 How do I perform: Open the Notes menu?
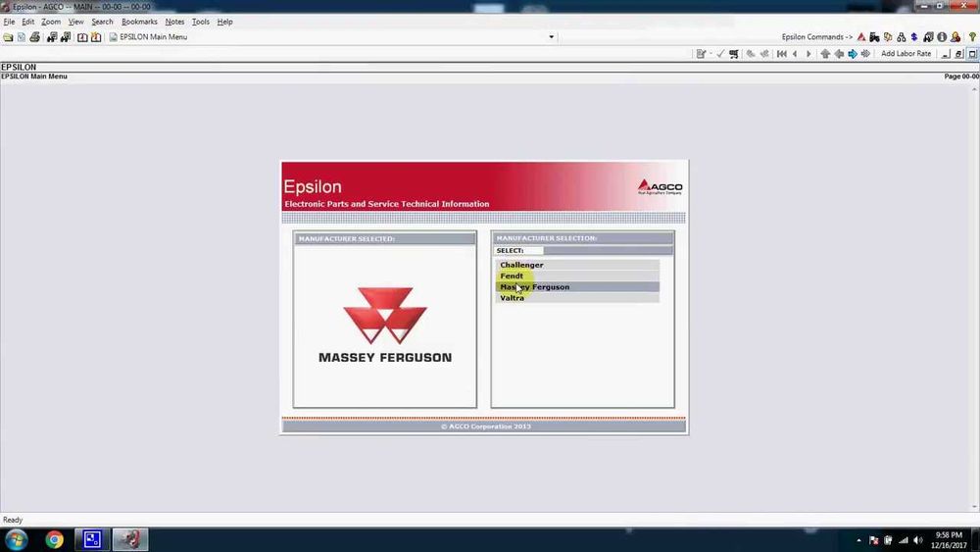tap(175, 22)
